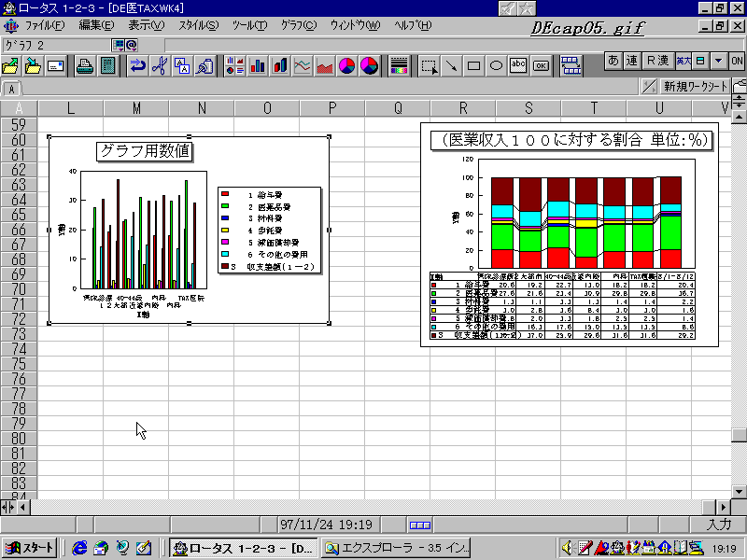This screenshot has width=747, height=560.
Task: Open the グラフ(C) menu
Action: click(x=298, y=25)
